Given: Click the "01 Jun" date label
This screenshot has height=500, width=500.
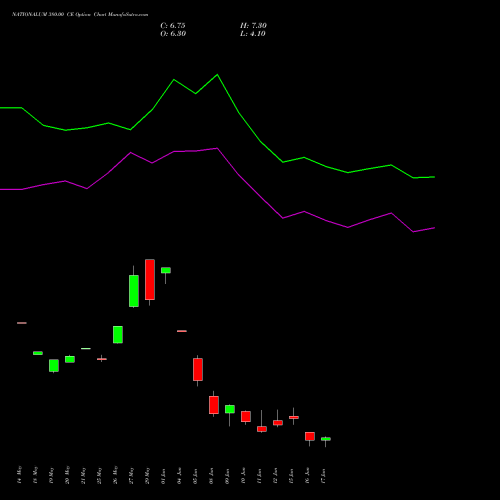Looking at the screenshot, I should tap(163, 475).
